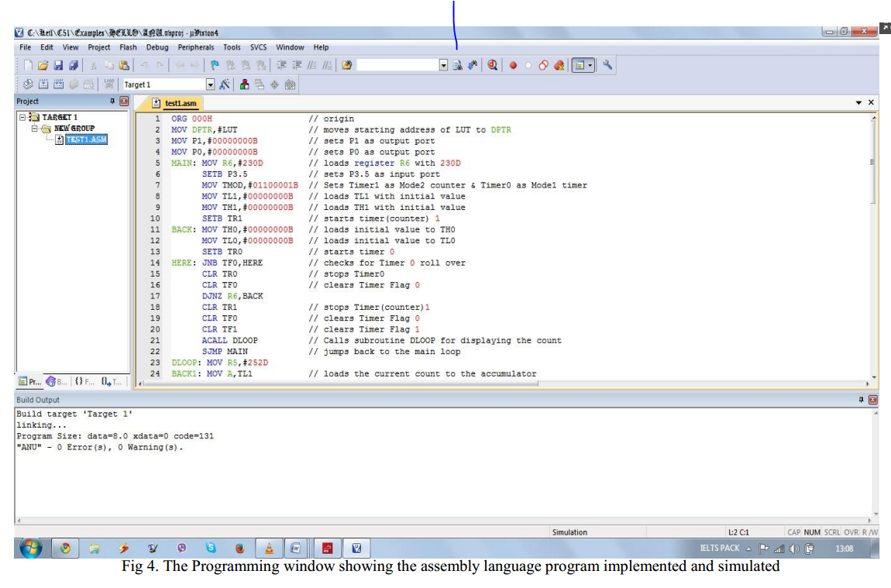Click the editor horizontal scrollbar
The image size is (891, 588).
(310, 382)
